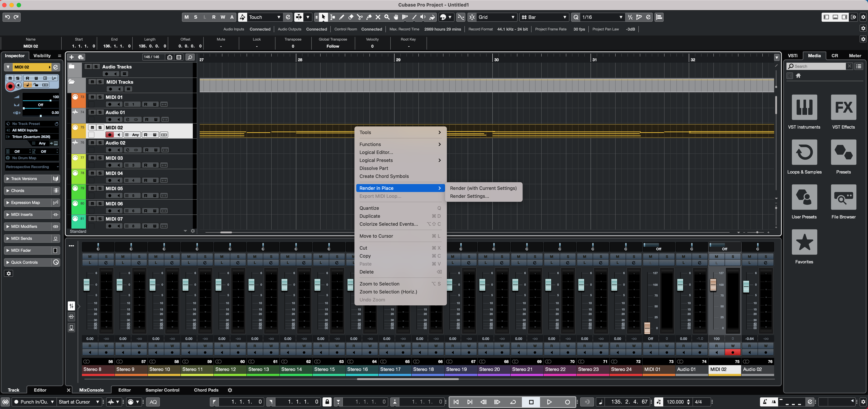The image size is (868, 409).
Task: Solo the Audio 01 track
Action: click(x=100, y=112)
